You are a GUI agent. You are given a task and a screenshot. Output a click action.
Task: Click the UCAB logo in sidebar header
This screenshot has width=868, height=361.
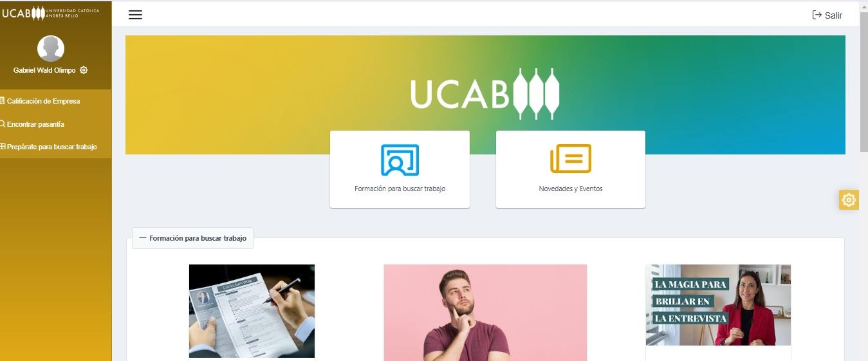pos(51,13)
